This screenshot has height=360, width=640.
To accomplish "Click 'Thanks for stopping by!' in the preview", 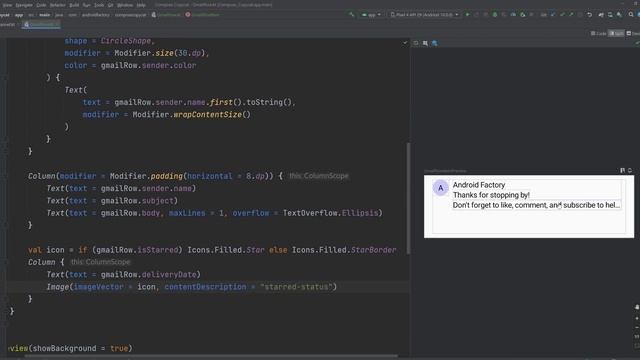I will tap(491, 195).
